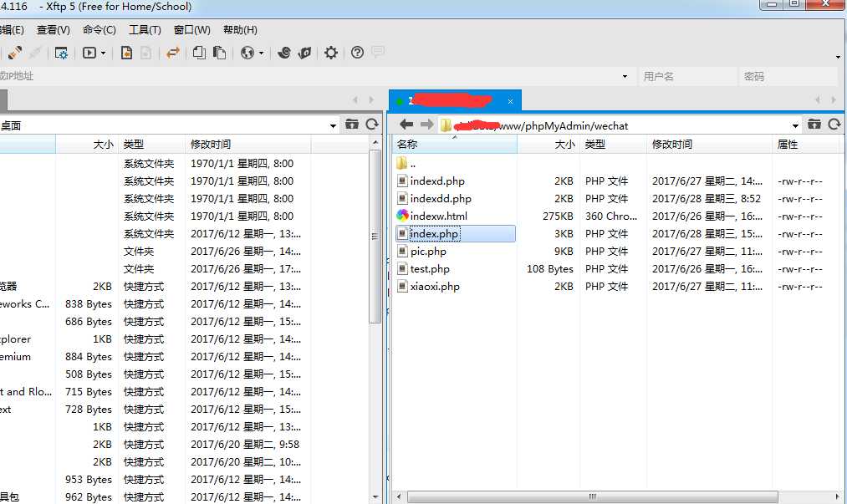This screenshot has height=504, width=847.
Task: Open toolbar overflow arrow at right
Action: [x=838, y=57]
